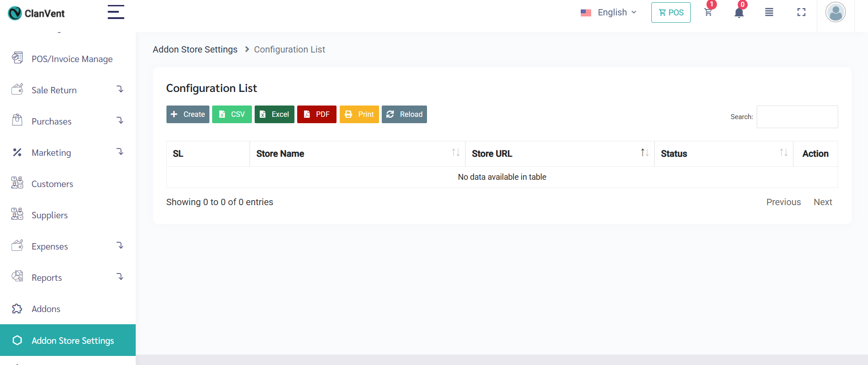
Task: Open the shopping cart icon
Action: pos(708,12)
